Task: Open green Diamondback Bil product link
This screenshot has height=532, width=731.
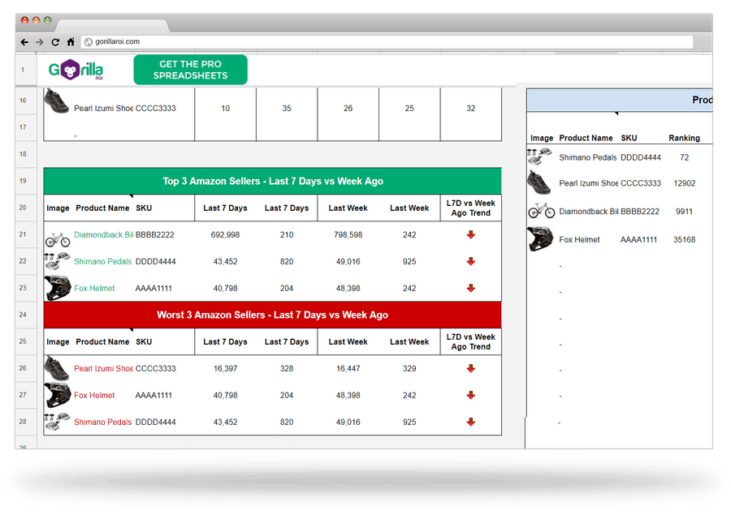Action: (103, 235)
